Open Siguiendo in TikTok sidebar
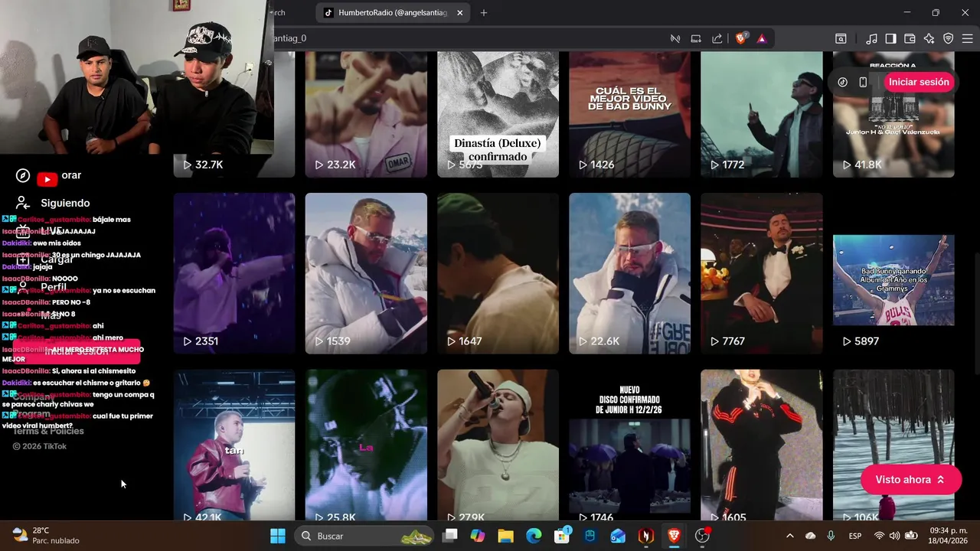The image size is (980, 551). click(65, 203)
